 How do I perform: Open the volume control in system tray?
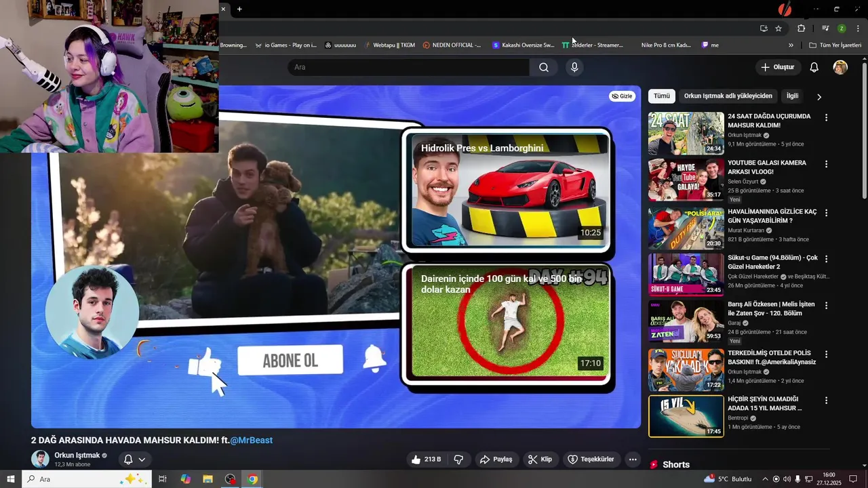(787, 479)
